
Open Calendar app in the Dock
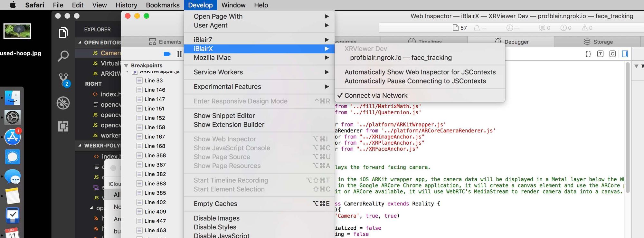12,233
